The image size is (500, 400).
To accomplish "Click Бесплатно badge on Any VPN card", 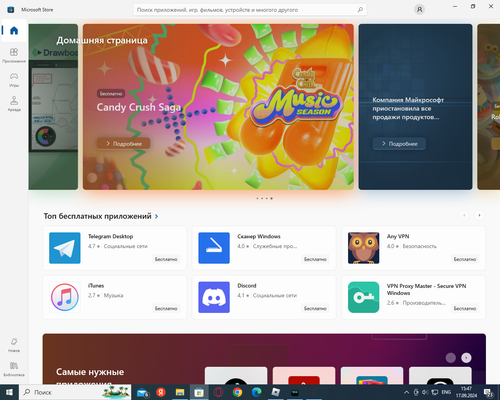I will [465, 259].
